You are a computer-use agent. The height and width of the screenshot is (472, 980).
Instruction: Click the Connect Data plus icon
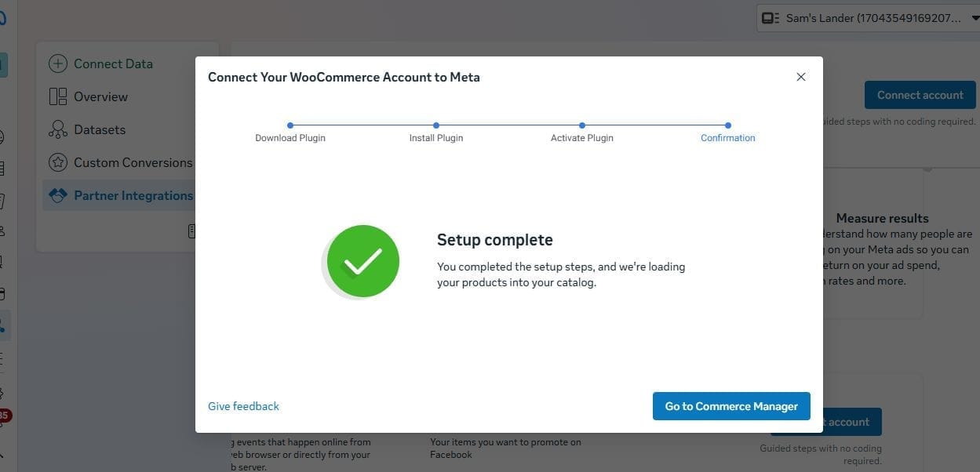(x=58, y=64)
